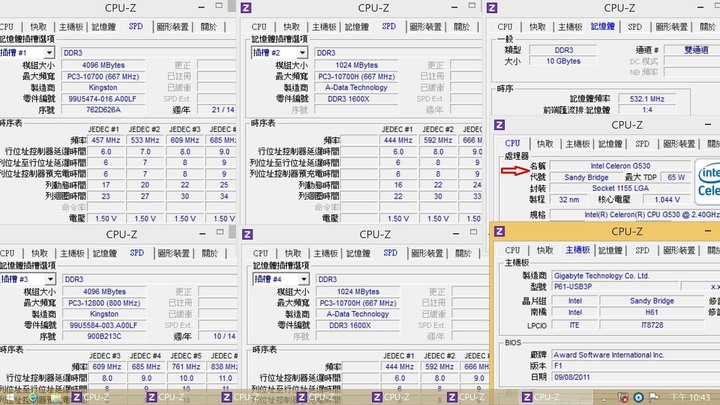Click 'DDR3 1600X' part number in slot #2 window
Image resolution: width=720 pixels, height=405 pixels.
[x=356, y=99]
